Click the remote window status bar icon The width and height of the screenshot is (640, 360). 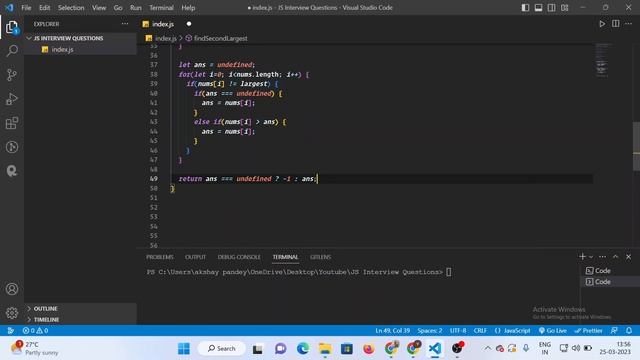11,331
